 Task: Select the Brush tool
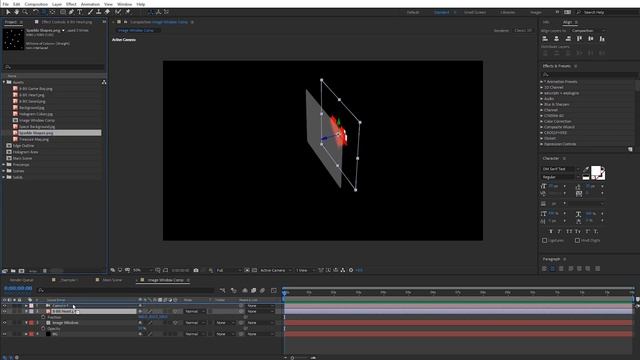90,12
